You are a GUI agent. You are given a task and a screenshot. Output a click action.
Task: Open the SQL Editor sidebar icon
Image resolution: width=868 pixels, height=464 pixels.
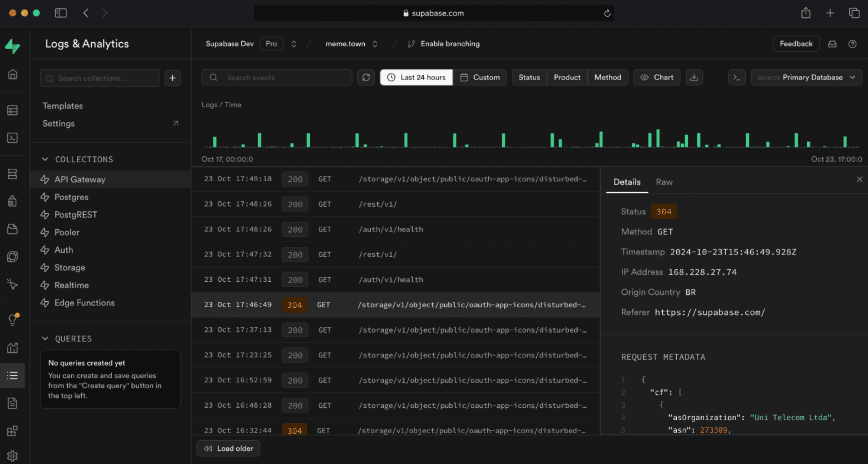(x=13, y=138)
